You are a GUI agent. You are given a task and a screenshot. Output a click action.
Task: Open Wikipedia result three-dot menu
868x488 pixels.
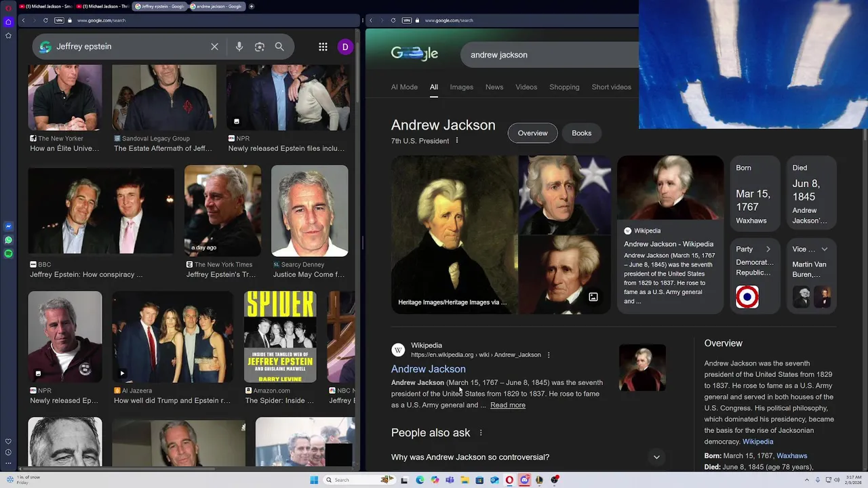(x=549, y=354)
